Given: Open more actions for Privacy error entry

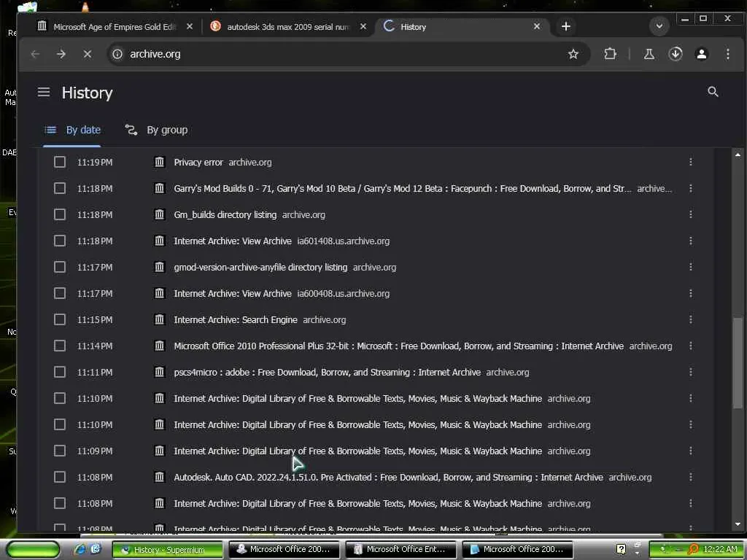Looking at the screenshot, I should click(x=690, y=163).
